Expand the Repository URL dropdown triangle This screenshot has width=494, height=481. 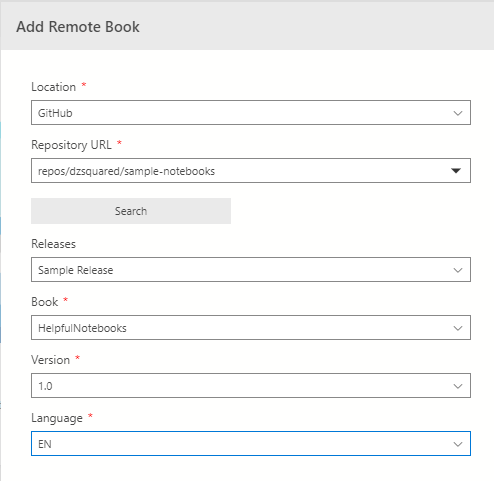456,171
